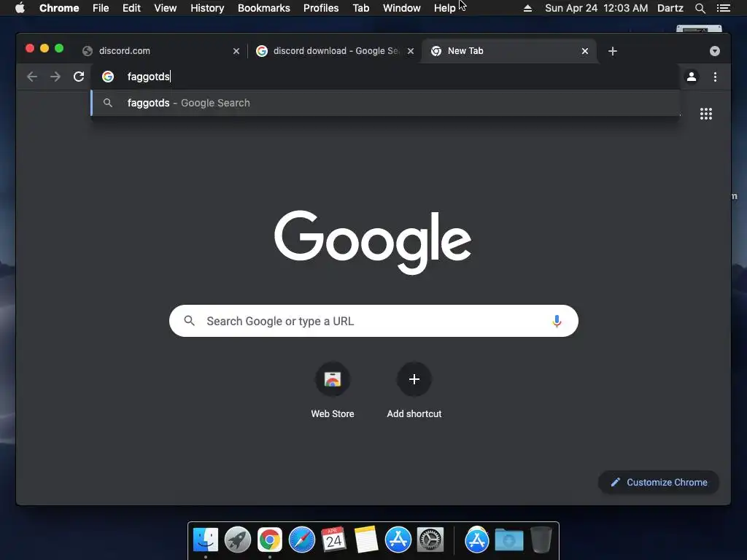Click the magnifier icon in suggestion row
Viewport: 747px width, 560px height.
tap(108, 103)
